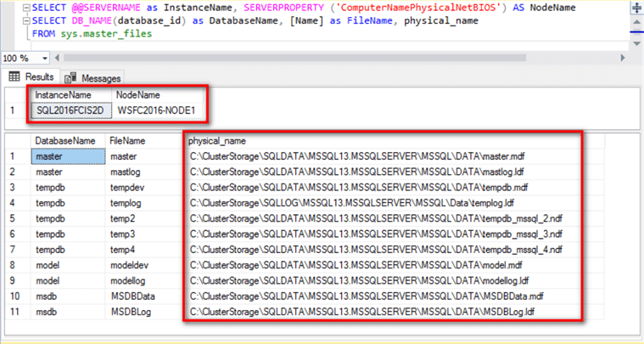This screenshot has height=344, width=644.
Task: Select the temp2 FileName cell
Action: (x=143, y=219)
